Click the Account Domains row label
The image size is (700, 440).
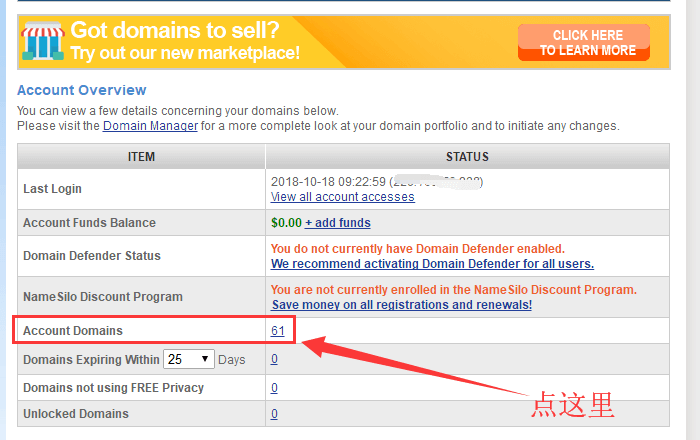click(x=73, y=330)
